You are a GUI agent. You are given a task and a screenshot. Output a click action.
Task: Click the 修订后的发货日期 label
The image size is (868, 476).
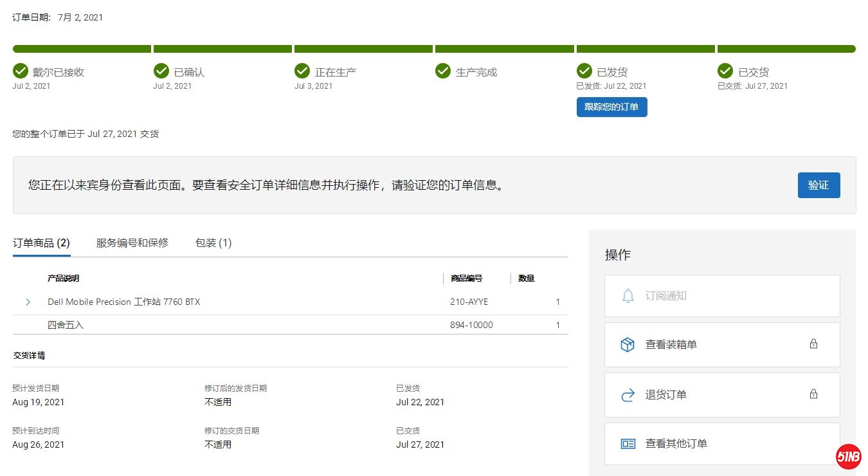pyautogui.click(x=235, y=389)
